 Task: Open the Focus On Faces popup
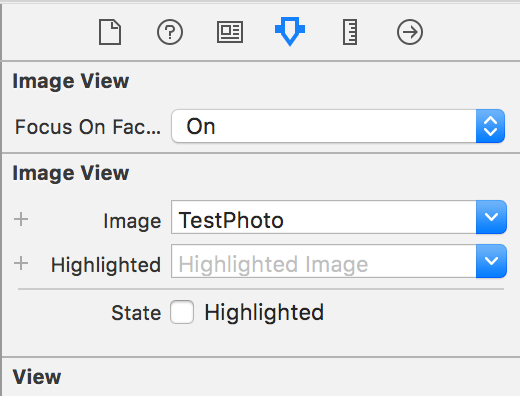click(338, 126)
